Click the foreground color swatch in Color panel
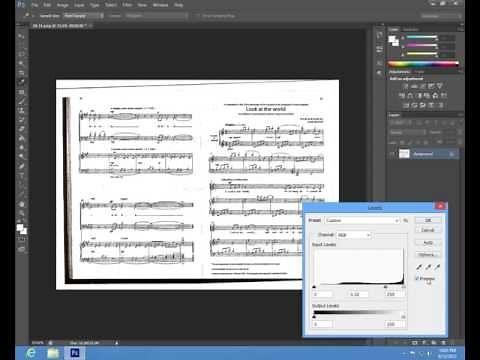Screen dimensions: 480x360 [x=392, y=39]
